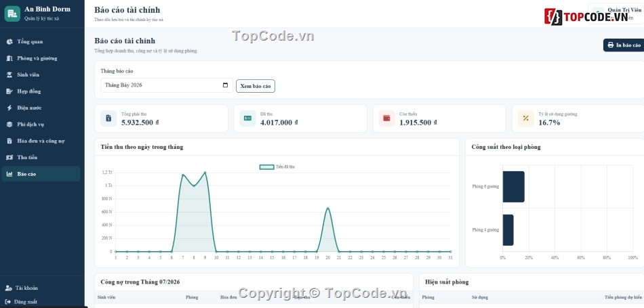The height and width of the screenshot is (308, 644).
Task: Click the Tổng quan pie chart icon
Action: tap(9, 42)
